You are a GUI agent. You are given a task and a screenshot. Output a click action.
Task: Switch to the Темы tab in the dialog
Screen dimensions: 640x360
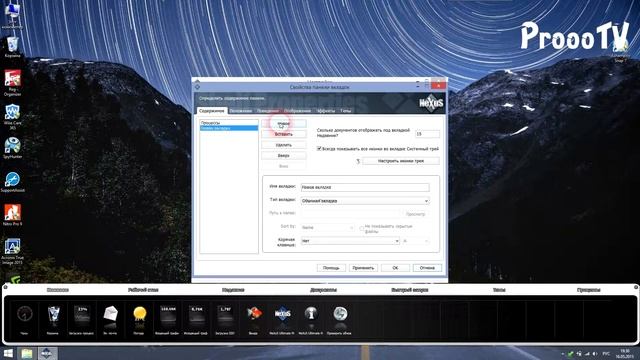click(345, 111)
